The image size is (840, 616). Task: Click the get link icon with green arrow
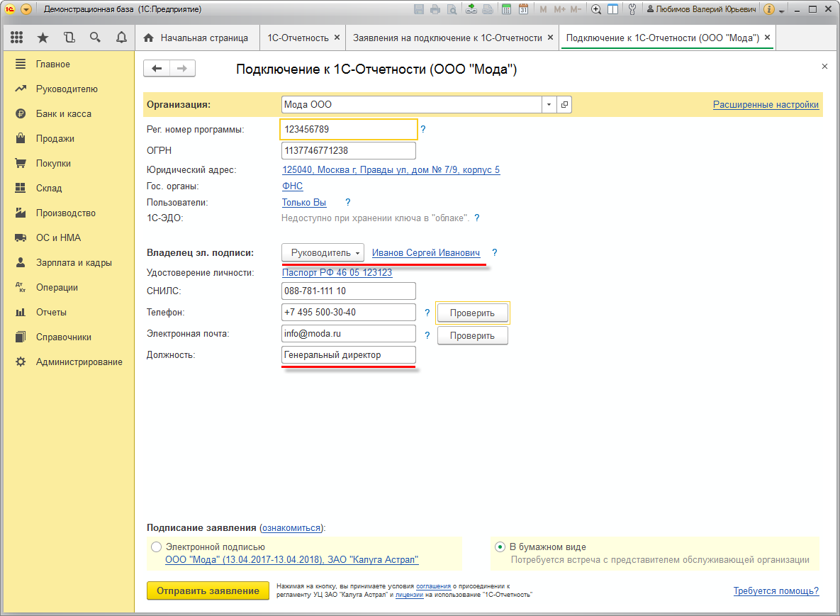click(x=471, y=9)
